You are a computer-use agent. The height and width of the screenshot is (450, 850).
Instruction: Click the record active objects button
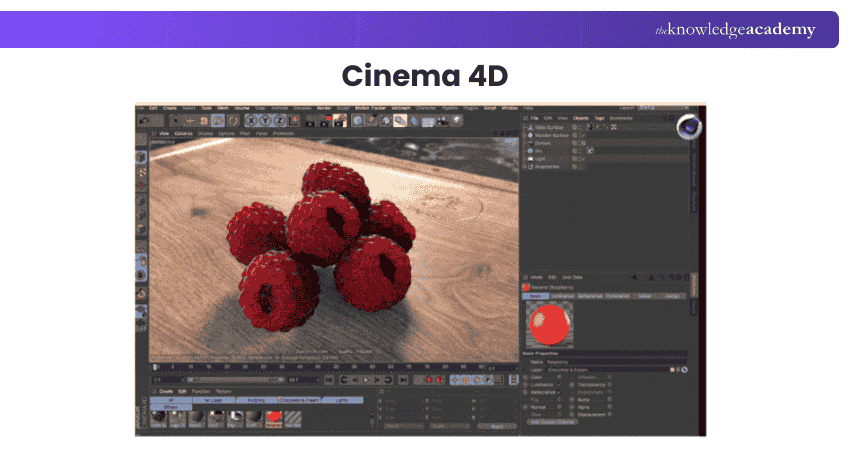[428, 380]
